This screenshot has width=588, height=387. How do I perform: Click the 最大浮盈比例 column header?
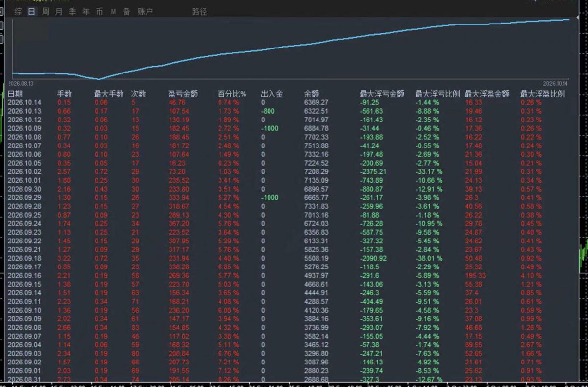point(542,94)
